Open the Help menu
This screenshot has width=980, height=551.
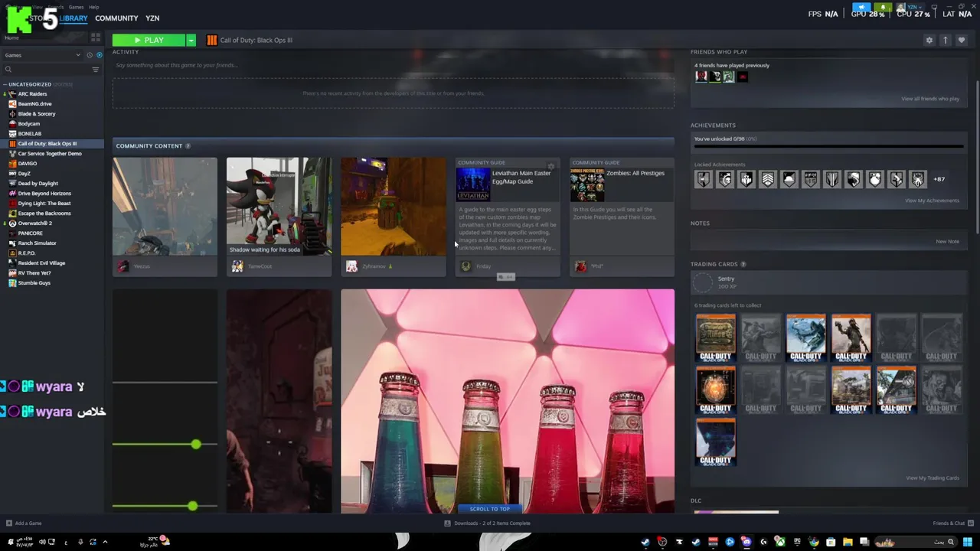(x=93, y=7)
